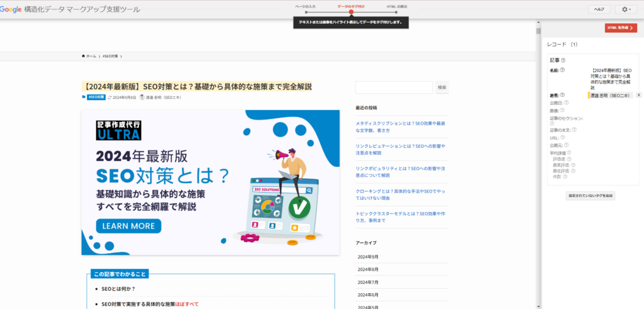Click the author avatar next to 渡邉 志明
Screen dimensions: 644x309
(x=142, y=98)
